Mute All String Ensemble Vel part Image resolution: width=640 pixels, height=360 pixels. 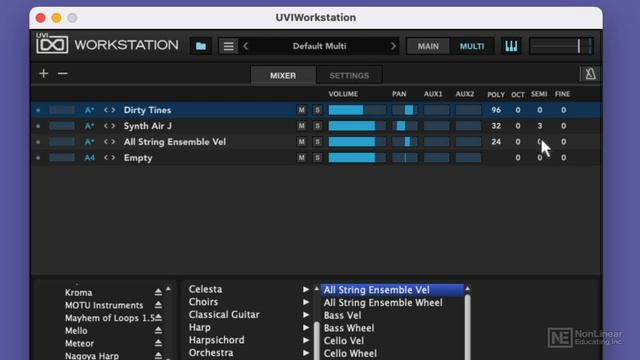click(301, 142)
